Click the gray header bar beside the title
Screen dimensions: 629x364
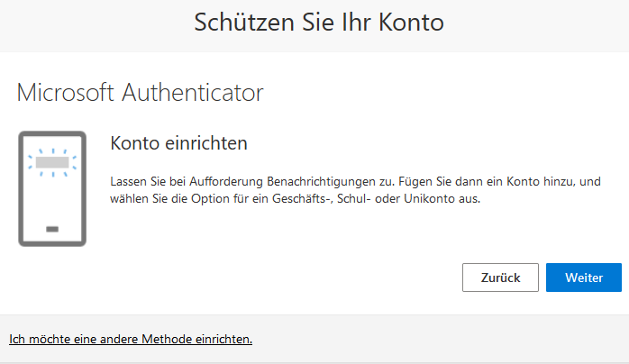point(535,24)
